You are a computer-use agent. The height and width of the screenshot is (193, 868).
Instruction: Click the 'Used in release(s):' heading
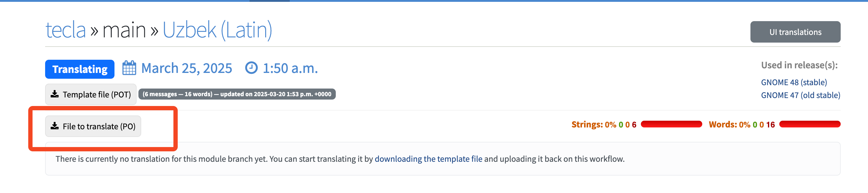[799, 65]
